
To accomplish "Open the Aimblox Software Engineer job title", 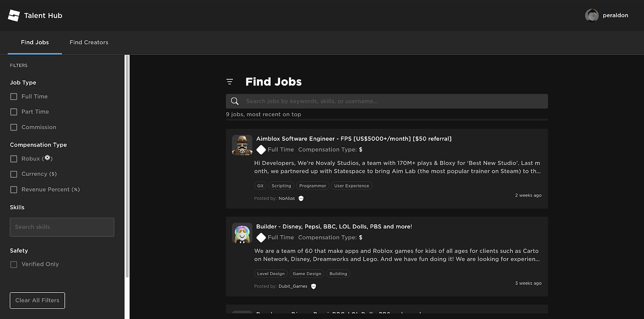I will 354,139.
